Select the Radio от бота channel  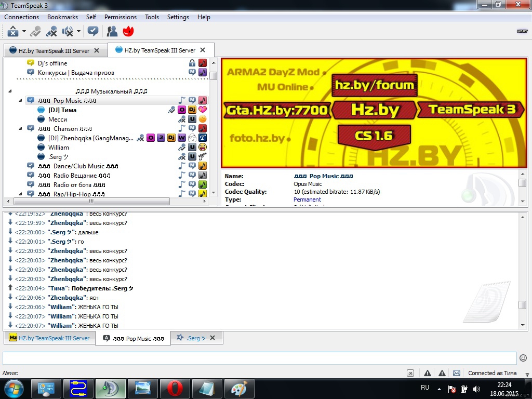pos(71,185)
